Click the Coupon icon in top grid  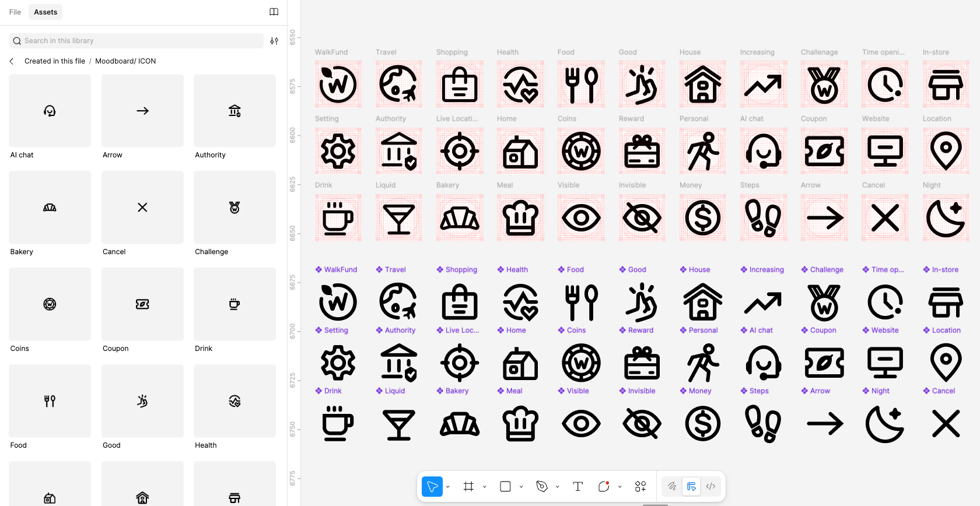tap(824, 151)
